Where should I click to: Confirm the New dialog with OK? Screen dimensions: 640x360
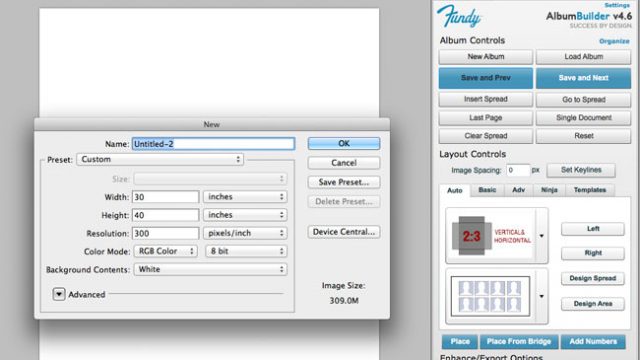(x=344, y=143)
